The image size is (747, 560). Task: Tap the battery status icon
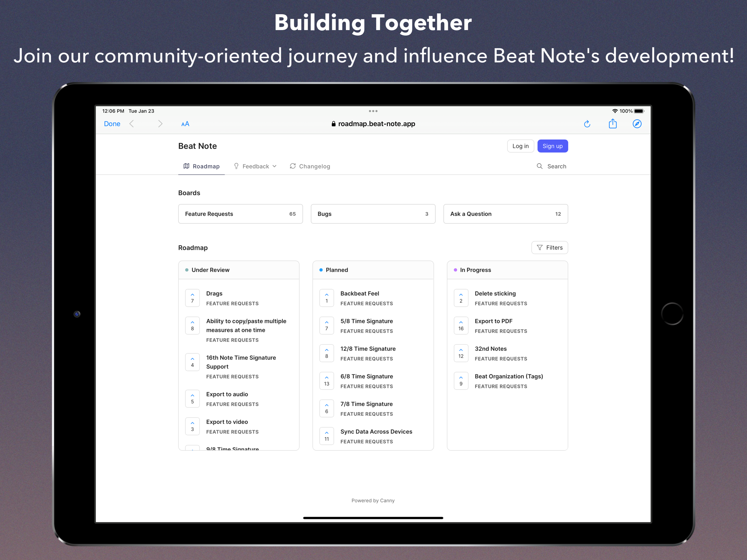(x=639, y=111)
